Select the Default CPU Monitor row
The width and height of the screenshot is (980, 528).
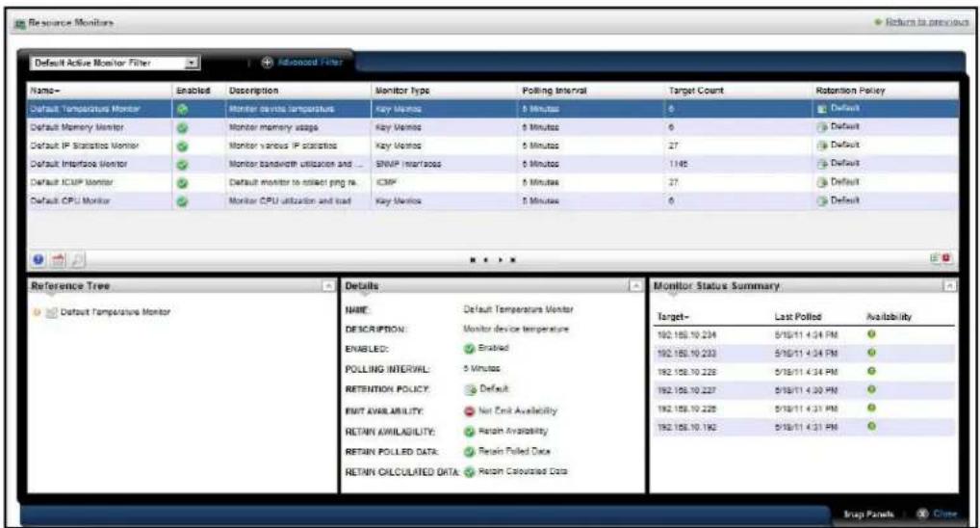493,200
